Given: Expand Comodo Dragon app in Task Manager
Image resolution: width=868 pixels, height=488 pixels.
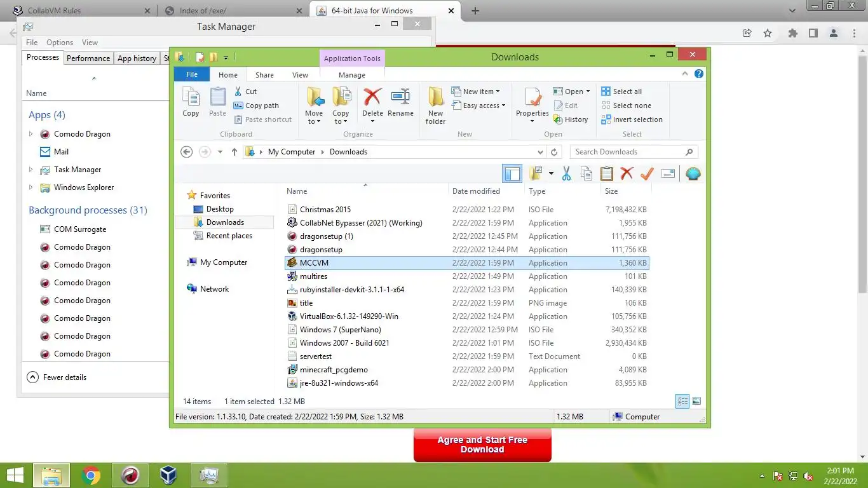Looking at the screenshot, I should point(31,134).
